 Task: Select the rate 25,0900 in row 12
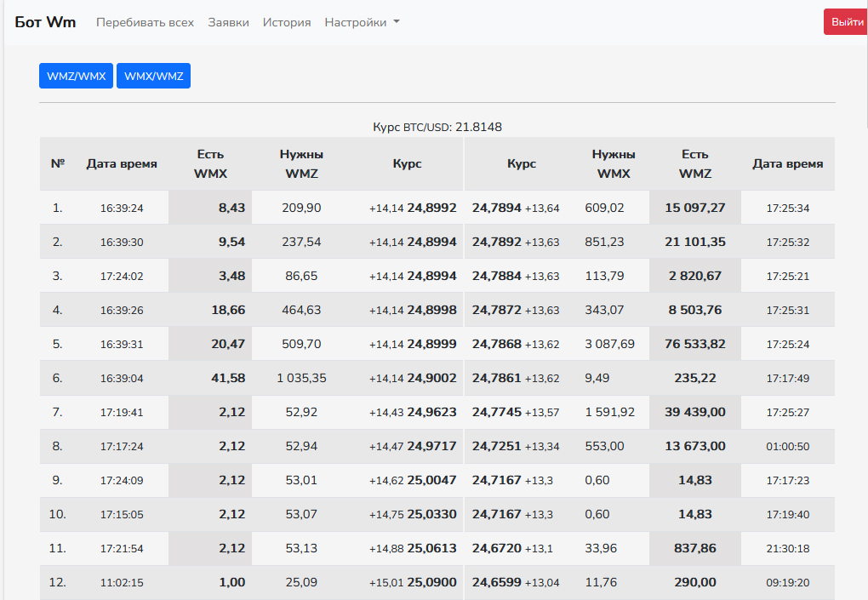(431, 582)
